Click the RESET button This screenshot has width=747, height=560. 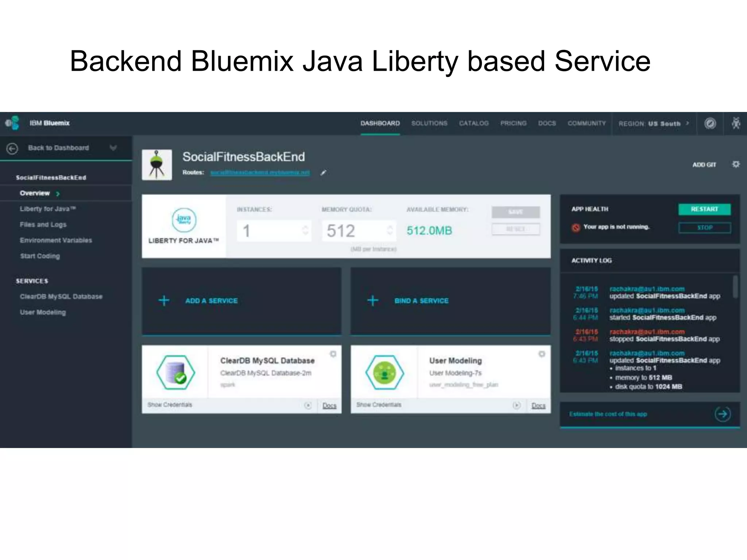tap(515, 229)
